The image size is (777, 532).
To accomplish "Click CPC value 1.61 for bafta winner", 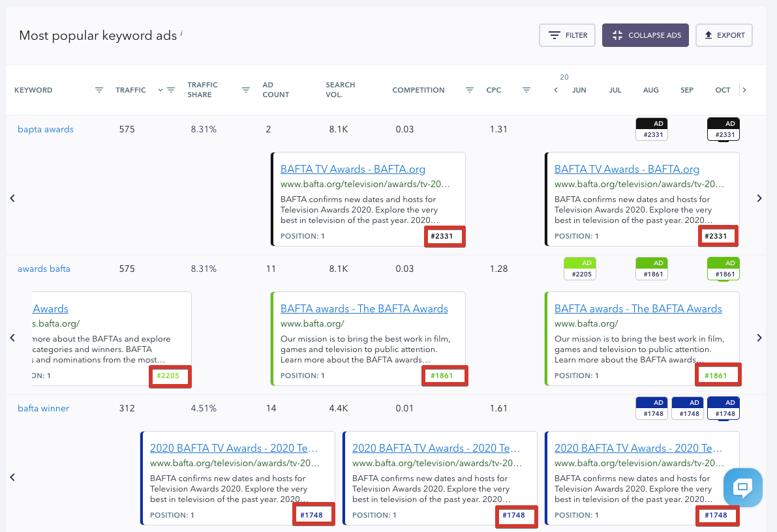I will 498,409.
